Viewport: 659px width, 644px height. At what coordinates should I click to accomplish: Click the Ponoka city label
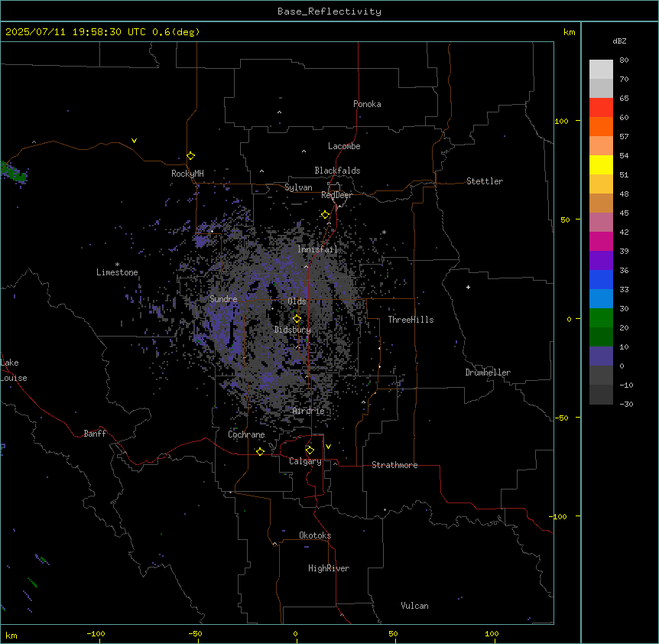[367, 104]
